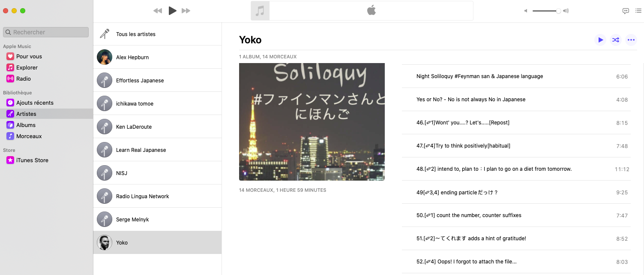Skip forward with the next track button

point(186,11)
